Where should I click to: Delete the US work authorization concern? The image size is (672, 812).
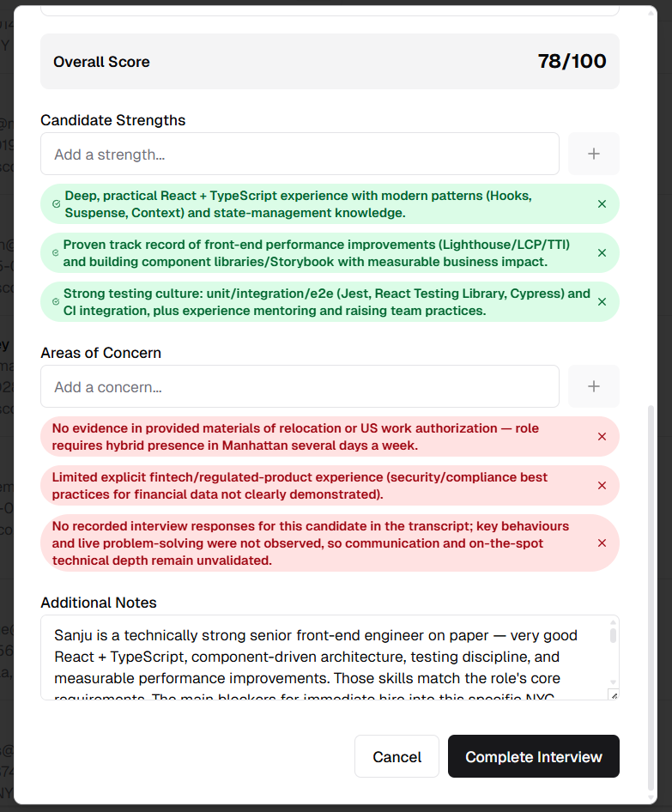tap(602, 437)
